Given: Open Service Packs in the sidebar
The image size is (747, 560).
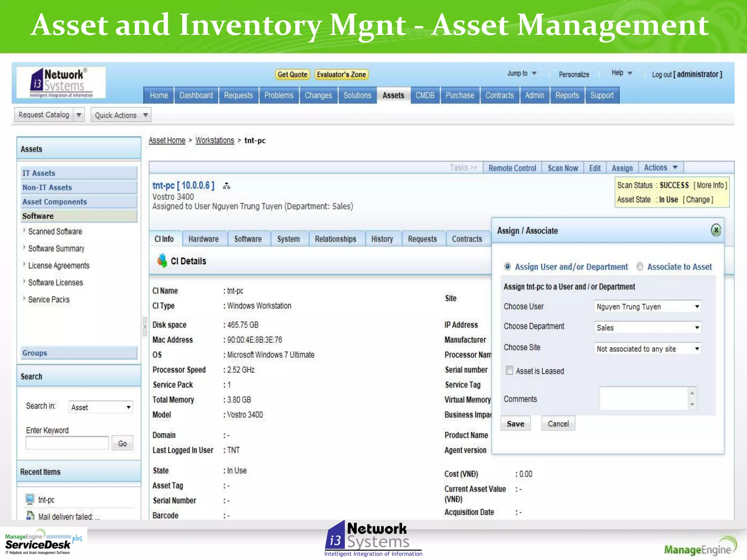Looking at the screenshot, I should pyautogui.click(x=49, y=300).
